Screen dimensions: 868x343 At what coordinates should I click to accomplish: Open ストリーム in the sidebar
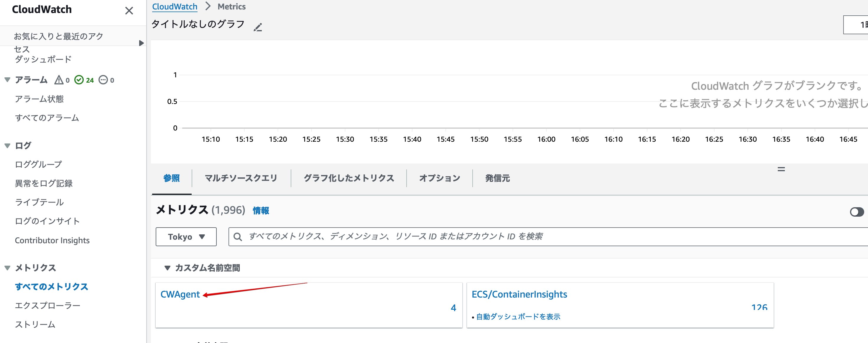tap(35, 324)
